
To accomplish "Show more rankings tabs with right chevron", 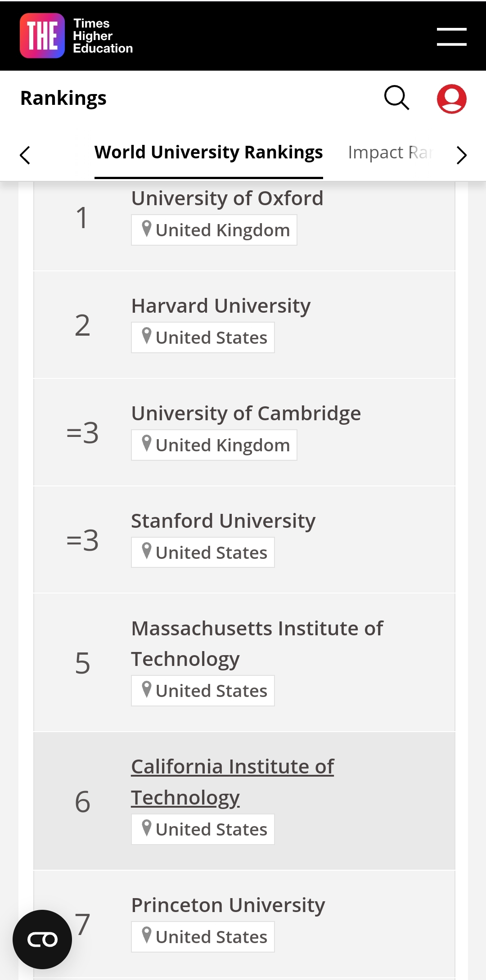I will point(461,155).
